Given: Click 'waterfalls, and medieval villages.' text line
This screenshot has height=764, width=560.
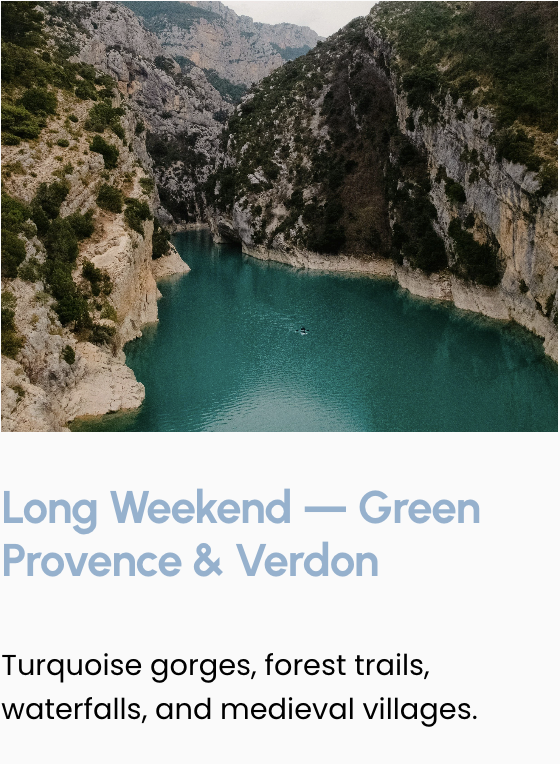Looking at the screenshot, I should [239, 709].
